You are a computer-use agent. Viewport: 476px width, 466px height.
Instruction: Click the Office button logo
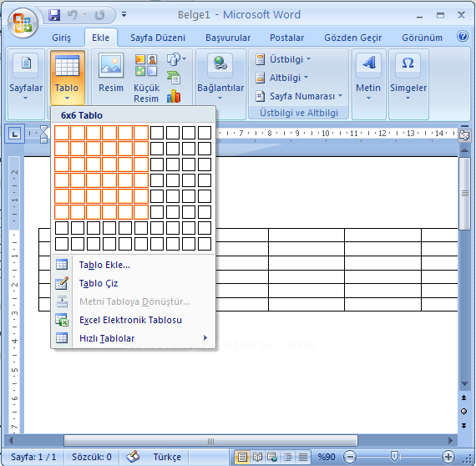tap(23, 23)
